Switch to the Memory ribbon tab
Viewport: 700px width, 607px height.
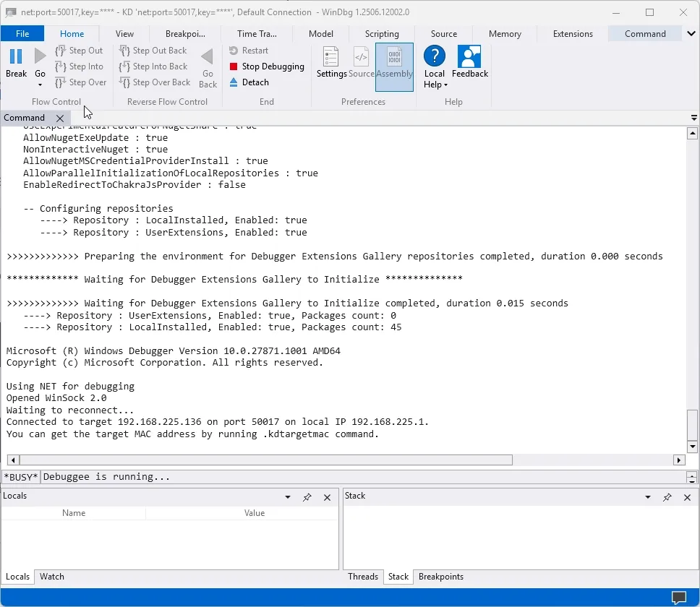[x=505, y=34]
